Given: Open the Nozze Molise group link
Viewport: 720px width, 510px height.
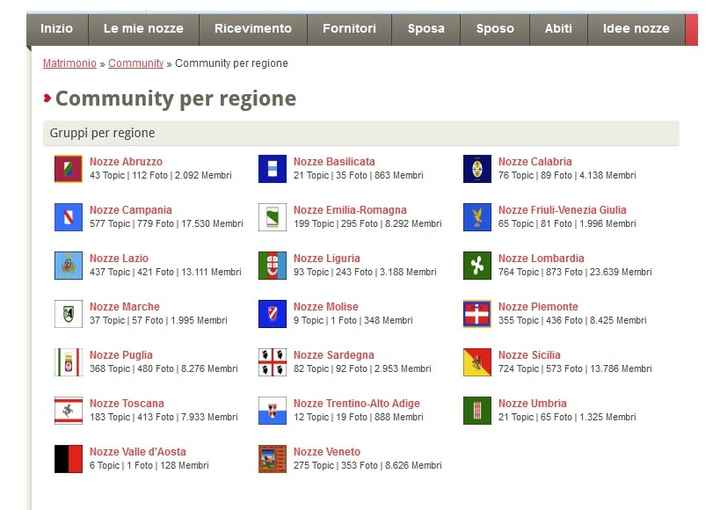Looking at the screenshot, I should 326,307.
